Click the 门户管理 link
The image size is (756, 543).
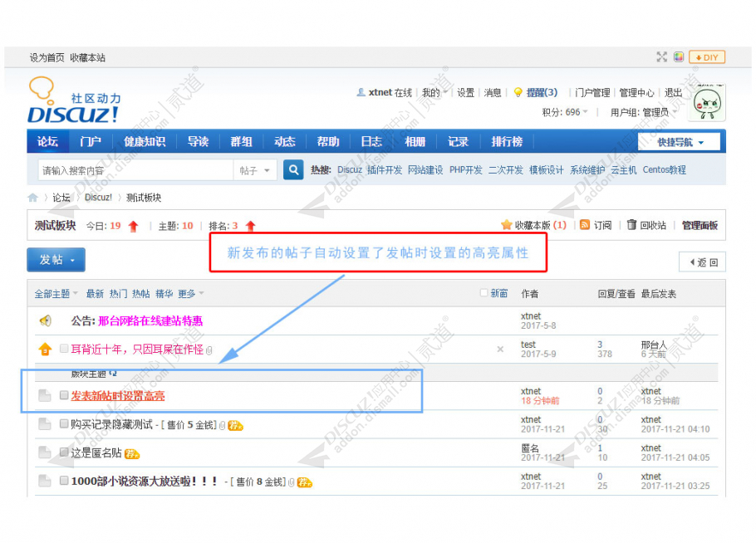pos(592,92)
